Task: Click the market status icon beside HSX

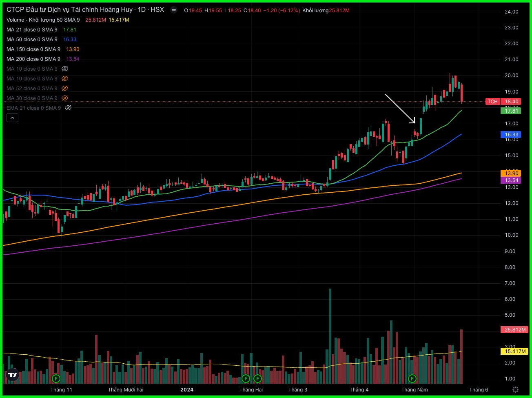Action: (x=174, y=10)
